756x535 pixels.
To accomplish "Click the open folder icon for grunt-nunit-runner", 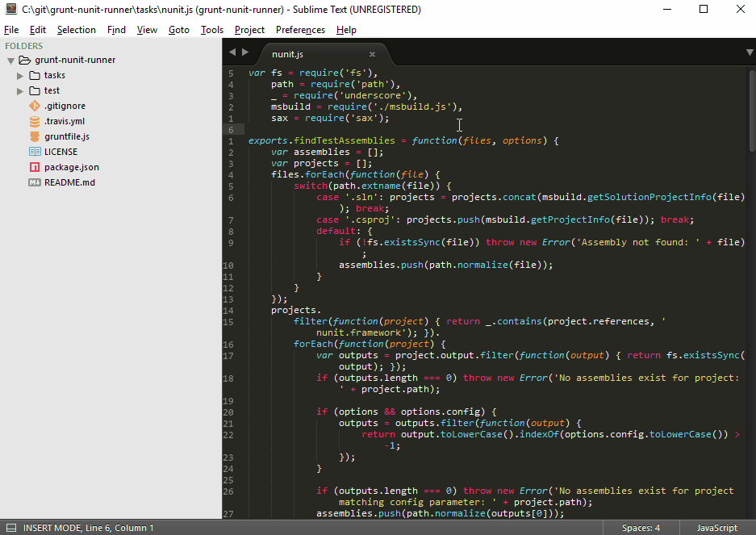I will [24, 61].
